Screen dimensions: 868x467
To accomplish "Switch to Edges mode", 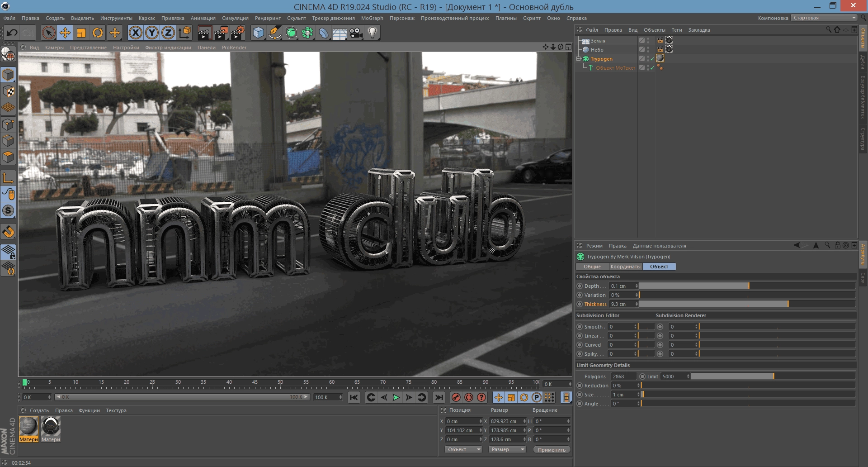I will tap(8, 141).
